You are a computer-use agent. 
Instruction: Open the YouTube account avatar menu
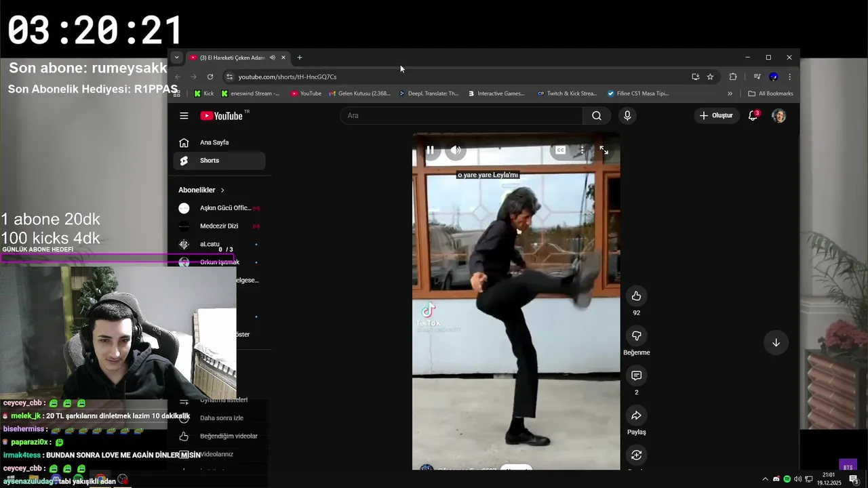click(778, 115)
